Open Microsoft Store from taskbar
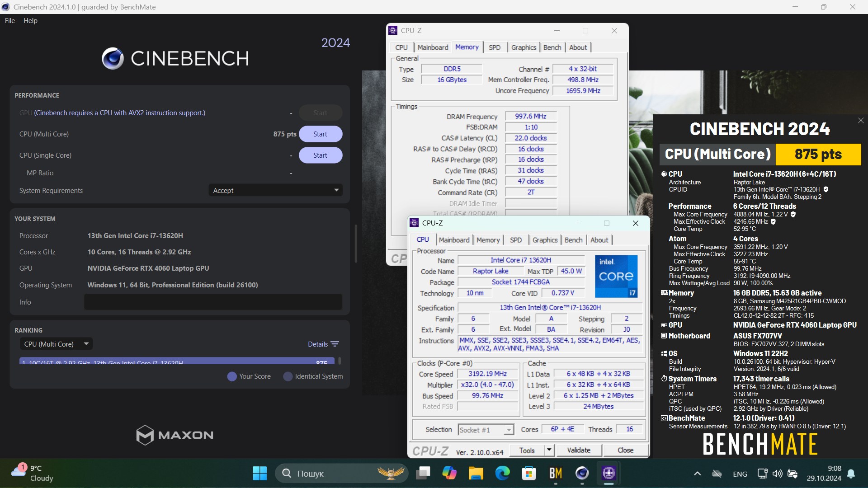 (x=528, y=474)
